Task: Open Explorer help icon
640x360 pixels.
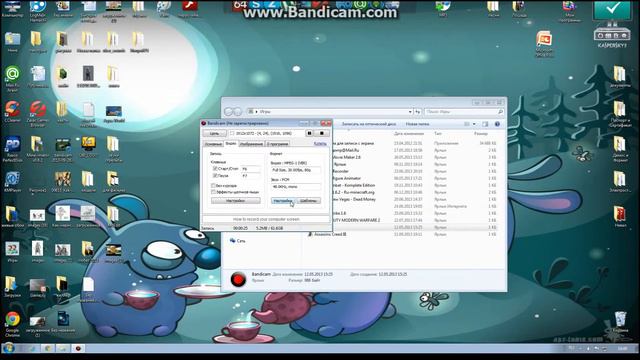Action: 497,124
